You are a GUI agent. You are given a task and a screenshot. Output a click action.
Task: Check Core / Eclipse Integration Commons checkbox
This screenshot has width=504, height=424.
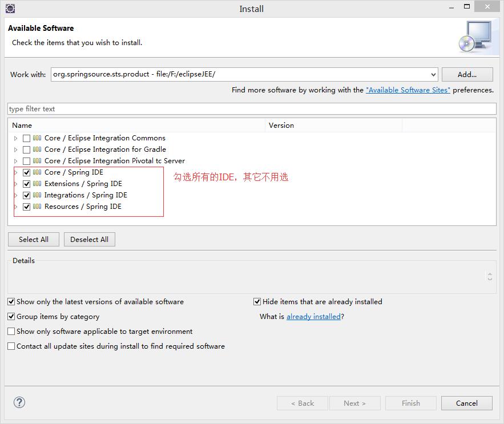(27, 138)
